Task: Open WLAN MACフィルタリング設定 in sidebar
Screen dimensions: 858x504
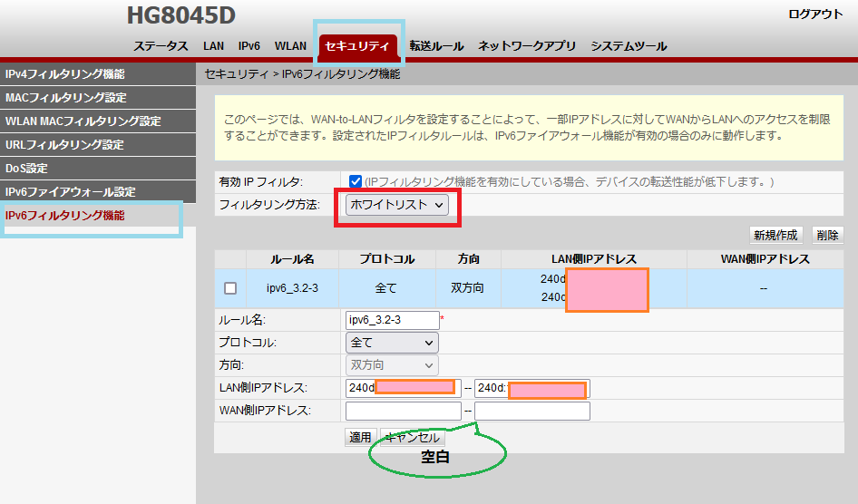Action: [x=98, y=121]
